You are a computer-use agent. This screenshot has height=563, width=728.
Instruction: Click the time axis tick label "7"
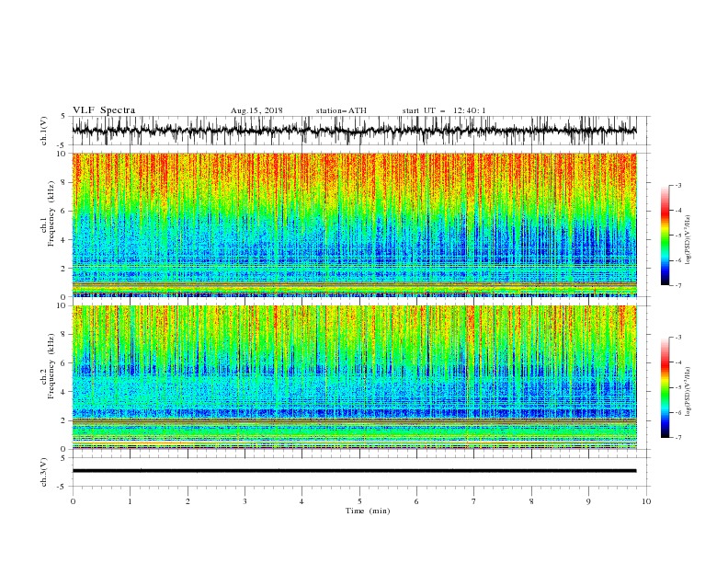tap(474, 501)
